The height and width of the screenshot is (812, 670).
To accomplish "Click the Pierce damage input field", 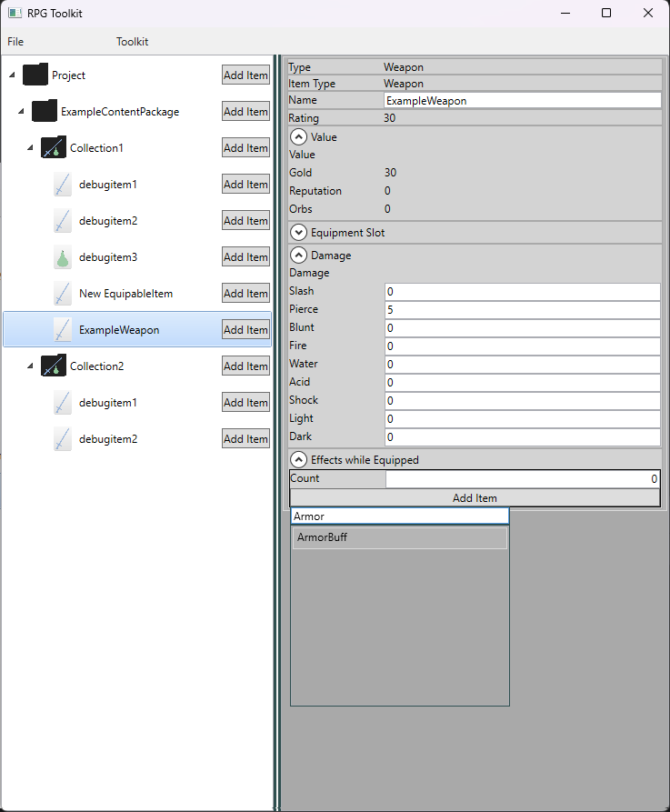I will point(522,310).
